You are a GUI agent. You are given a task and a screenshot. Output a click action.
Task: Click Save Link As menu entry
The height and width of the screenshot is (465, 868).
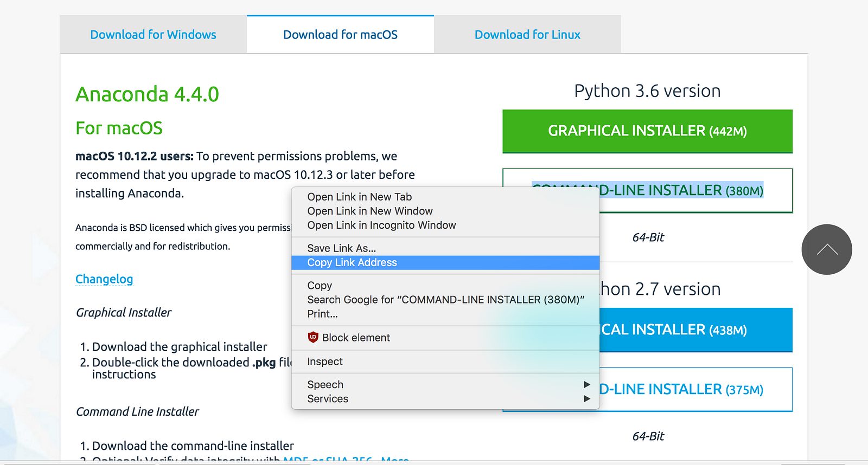pos(341,248)
